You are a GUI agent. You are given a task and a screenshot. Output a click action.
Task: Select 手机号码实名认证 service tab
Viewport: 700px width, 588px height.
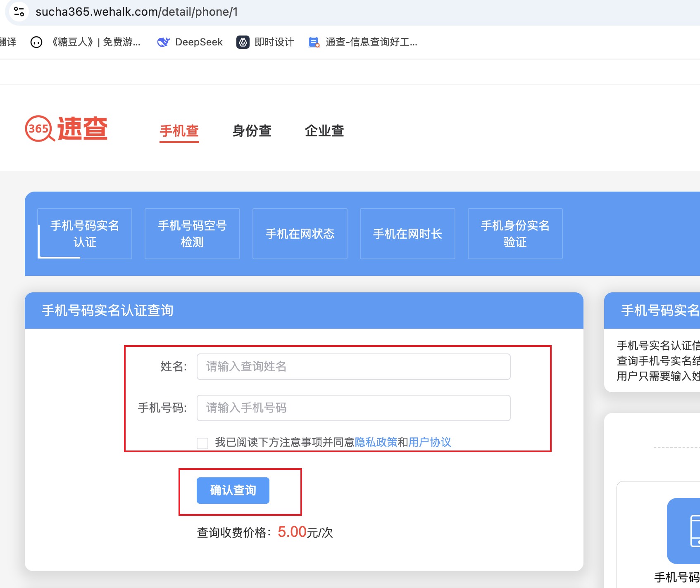point(85,234)
